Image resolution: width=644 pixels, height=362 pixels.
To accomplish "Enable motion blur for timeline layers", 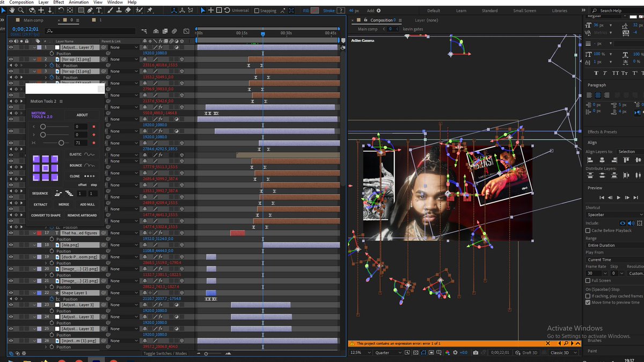I will click(174, 31).
